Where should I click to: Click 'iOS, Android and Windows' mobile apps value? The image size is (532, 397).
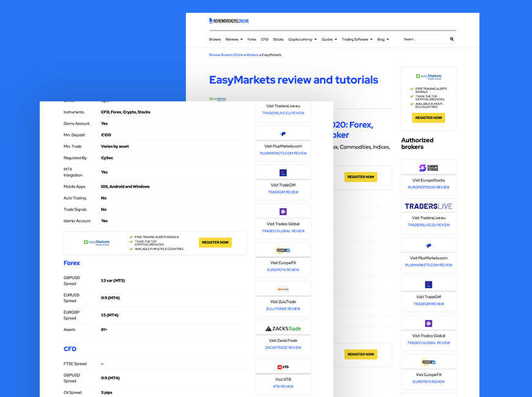[x=125, y=186]
